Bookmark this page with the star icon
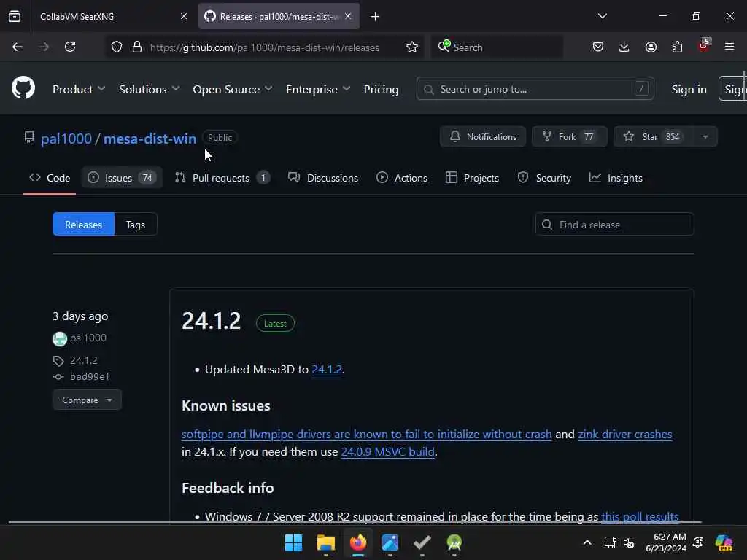Viewport: 747px width, 560px height. tap(412, 47)
